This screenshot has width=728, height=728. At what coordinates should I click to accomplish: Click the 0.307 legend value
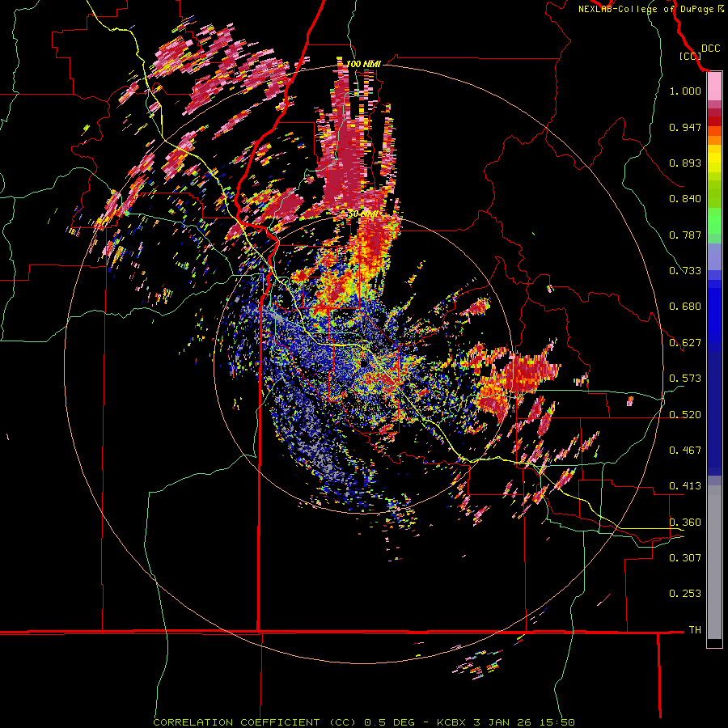point(685,558)
